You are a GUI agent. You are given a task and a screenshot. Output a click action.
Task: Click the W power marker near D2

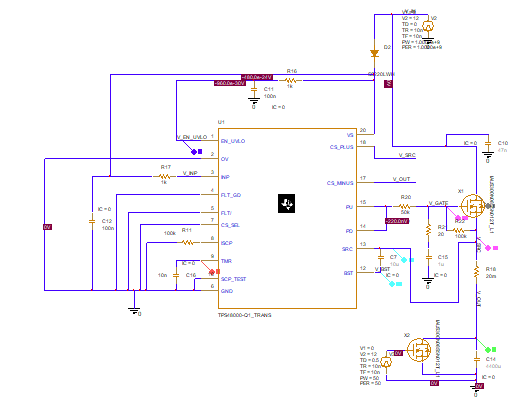coord(388,84)
